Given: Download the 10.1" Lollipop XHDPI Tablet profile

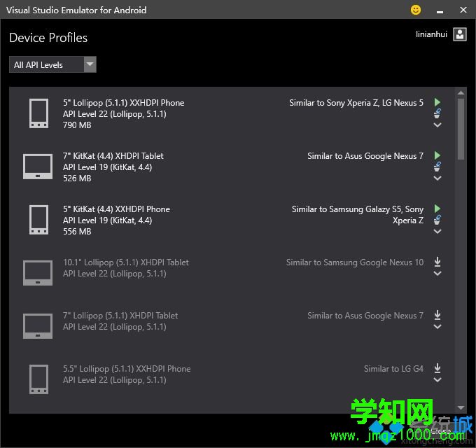Looking at the screenshot, I should tap(437, 261).
